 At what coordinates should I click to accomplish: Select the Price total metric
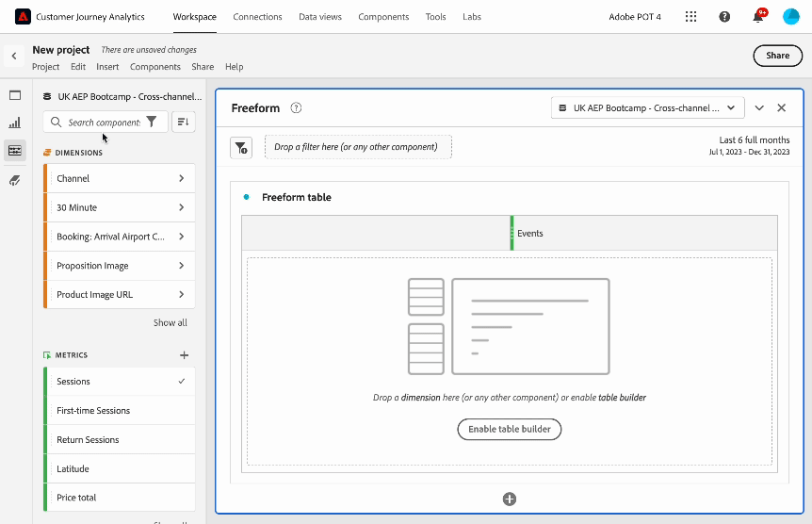pyautogui.click(x=120, y=498)
